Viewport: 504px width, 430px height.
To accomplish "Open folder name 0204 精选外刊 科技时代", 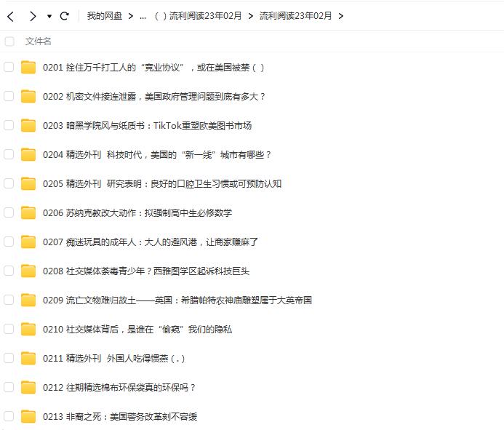I will click(x=157, y=155).
